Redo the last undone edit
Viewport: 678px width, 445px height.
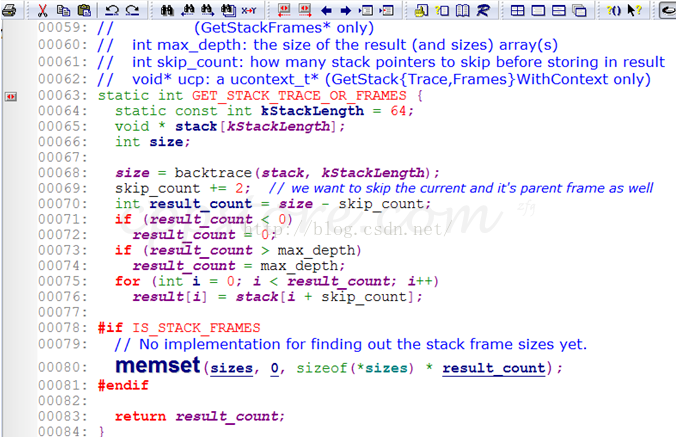coord(132,11)
